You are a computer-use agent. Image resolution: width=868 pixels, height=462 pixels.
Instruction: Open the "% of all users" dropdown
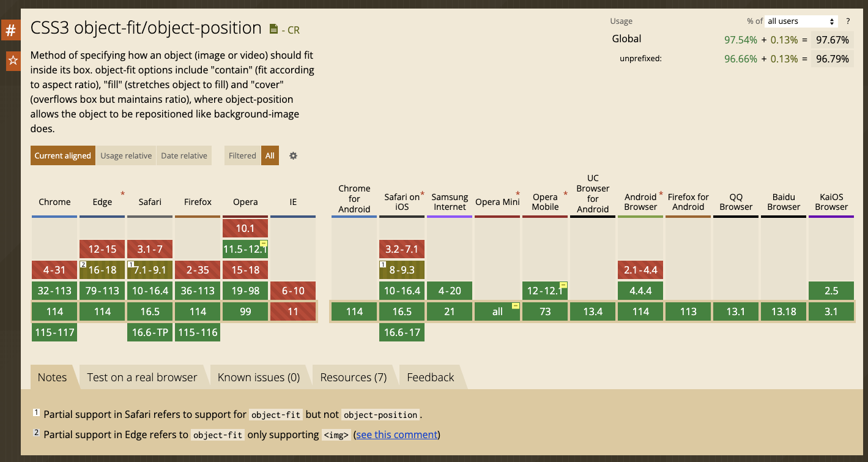point(800,21)
